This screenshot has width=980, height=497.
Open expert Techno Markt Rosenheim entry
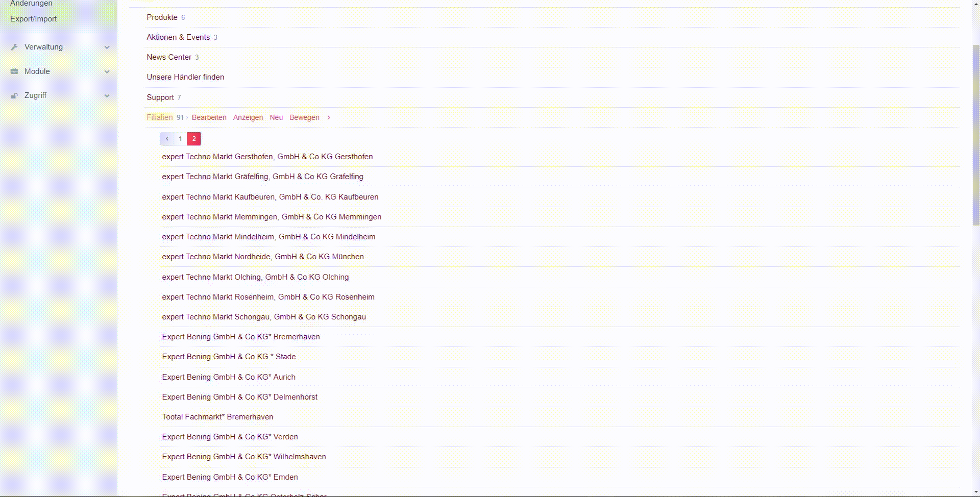268,297
